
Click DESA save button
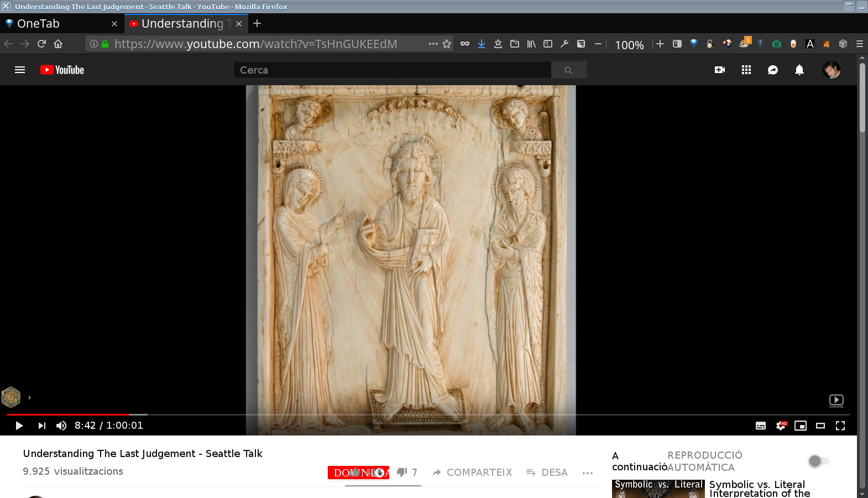[x=547, y=473]
